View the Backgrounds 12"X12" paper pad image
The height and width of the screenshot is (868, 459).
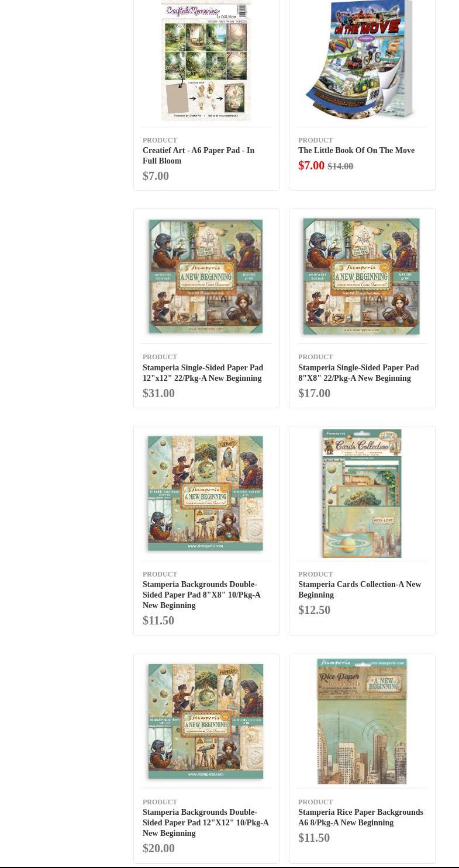206,721
